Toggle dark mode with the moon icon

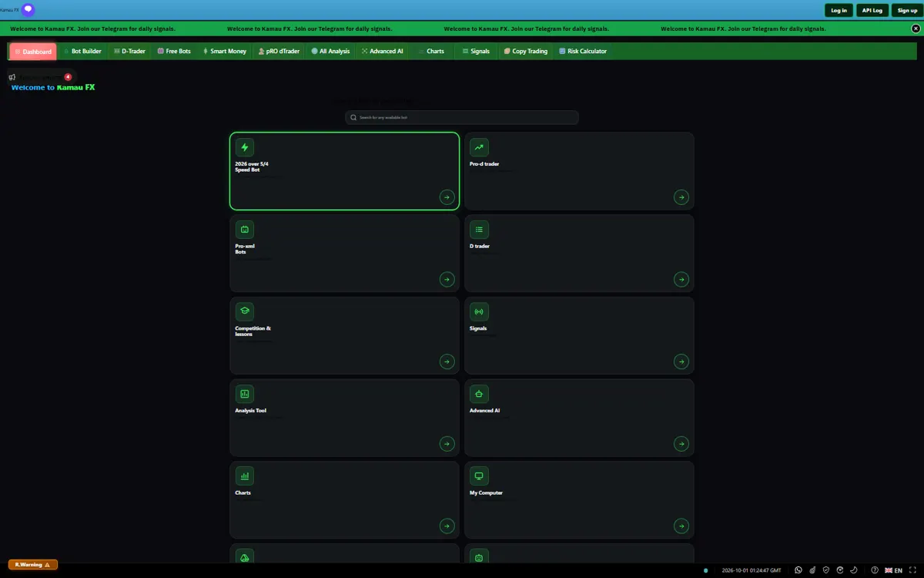[854, 570]
